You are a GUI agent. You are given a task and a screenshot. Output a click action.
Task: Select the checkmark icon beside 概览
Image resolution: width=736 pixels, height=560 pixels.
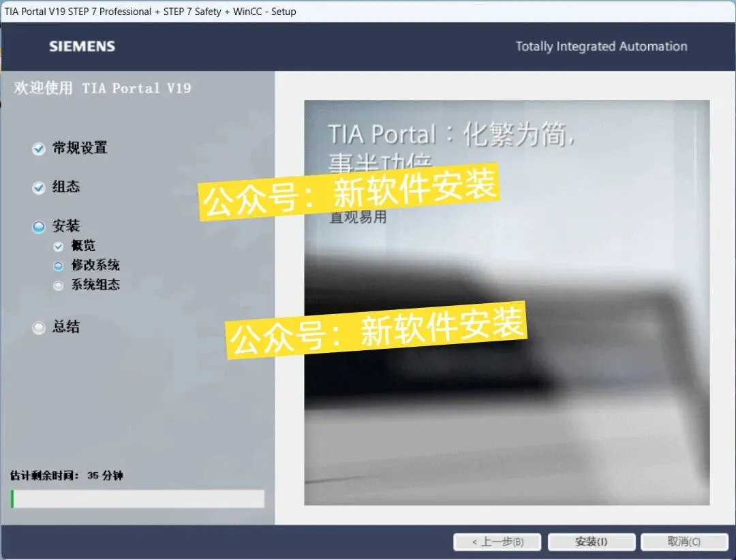(58, 246)
